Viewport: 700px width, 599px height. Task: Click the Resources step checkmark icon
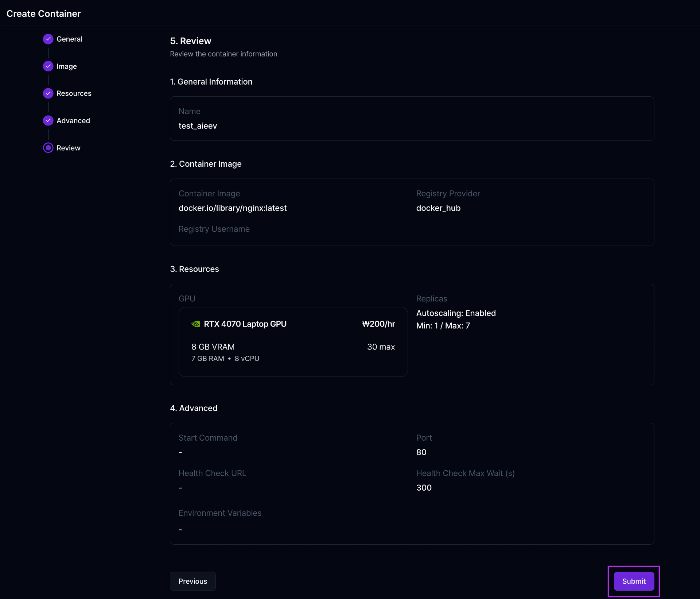click(48, 93)
